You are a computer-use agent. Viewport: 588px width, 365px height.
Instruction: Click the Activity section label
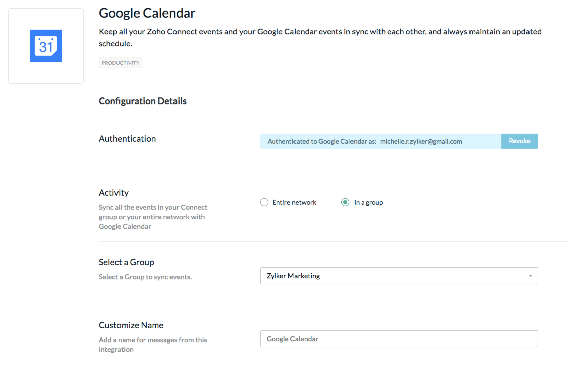click(113, 193)
